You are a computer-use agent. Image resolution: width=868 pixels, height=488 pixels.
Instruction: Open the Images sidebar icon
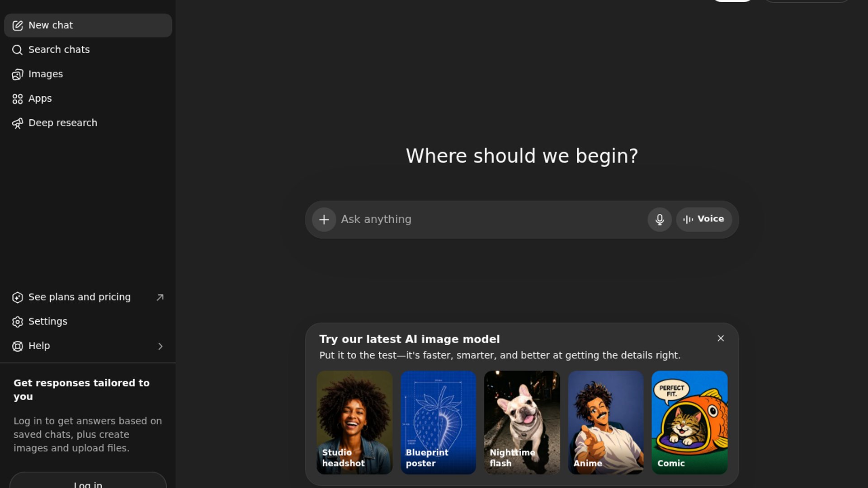[x=17, y=75]
